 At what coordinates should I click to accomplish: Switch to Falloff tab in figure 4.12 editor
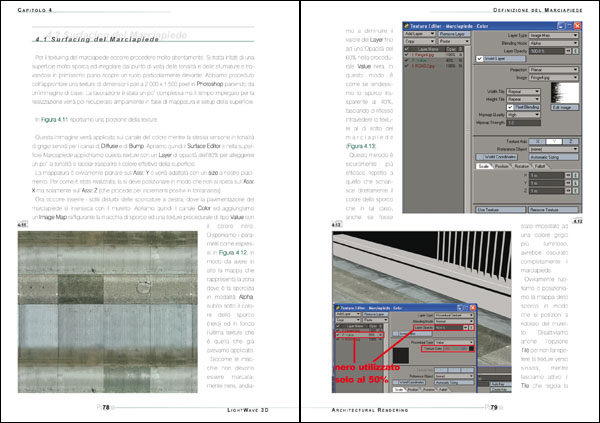[540, 166]
